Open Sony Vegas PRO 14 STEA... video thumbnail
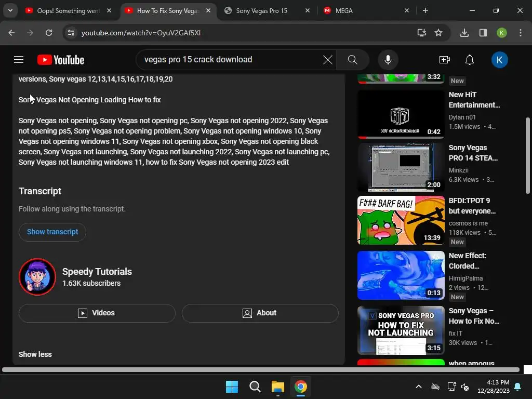The image size is (532, 399). click(401, 167)
